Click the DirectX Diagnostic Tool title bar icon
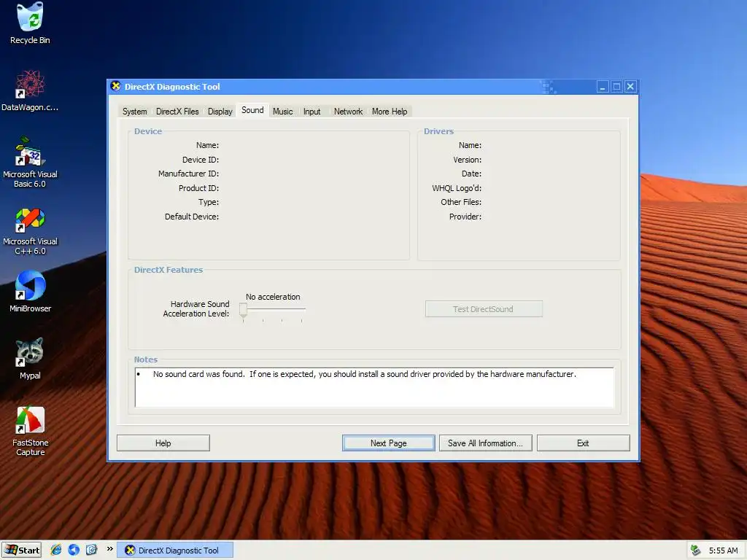This screenshot has height=560, width=747. [116, 86]
